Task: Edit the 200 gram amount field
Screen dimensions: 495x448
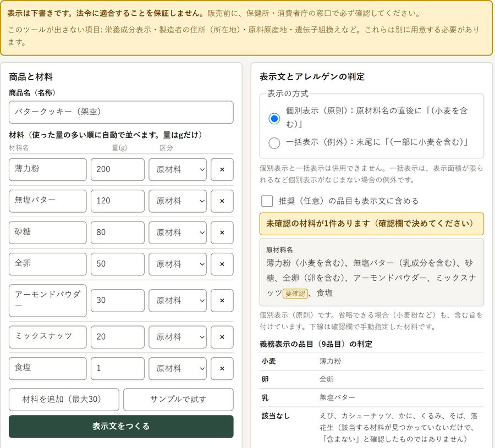Action: [x=118, y=169]
